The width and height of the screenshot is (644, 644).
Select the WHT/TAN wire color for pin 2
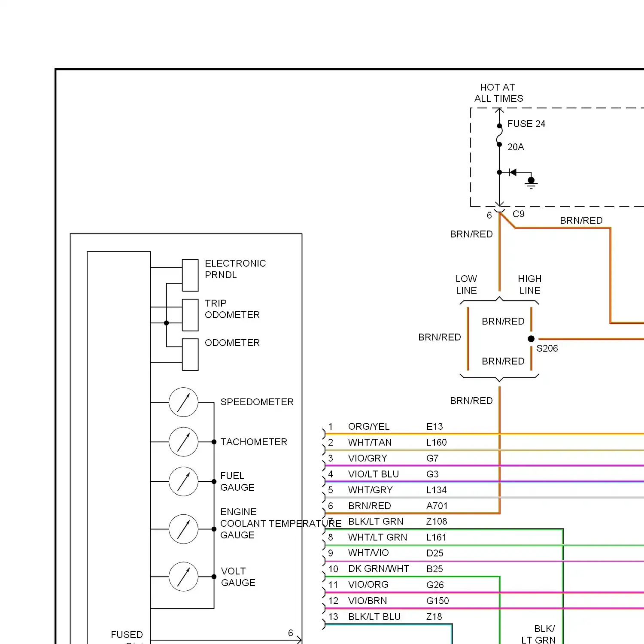point(370,442)
